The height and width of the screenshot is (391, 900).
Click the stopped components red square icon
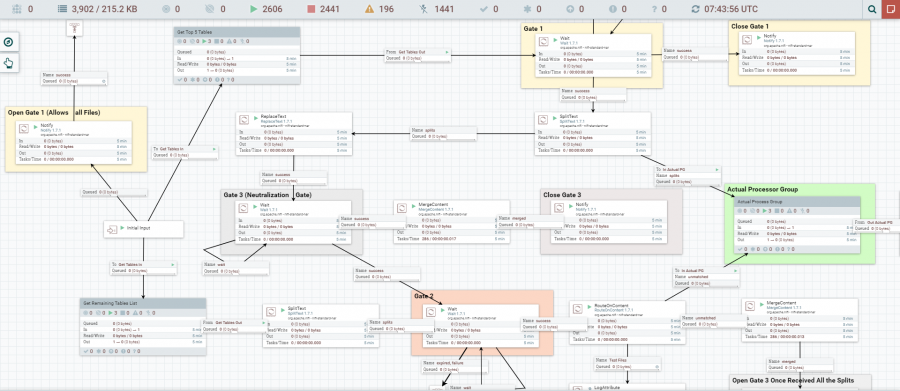point(311,9)
